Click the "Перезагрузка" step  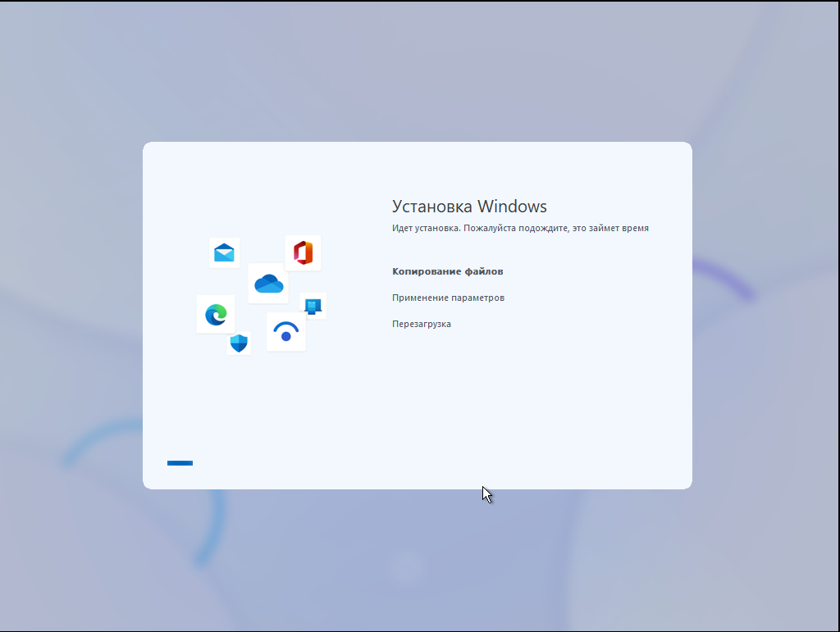pyautogui.click(x=421, y=324)
